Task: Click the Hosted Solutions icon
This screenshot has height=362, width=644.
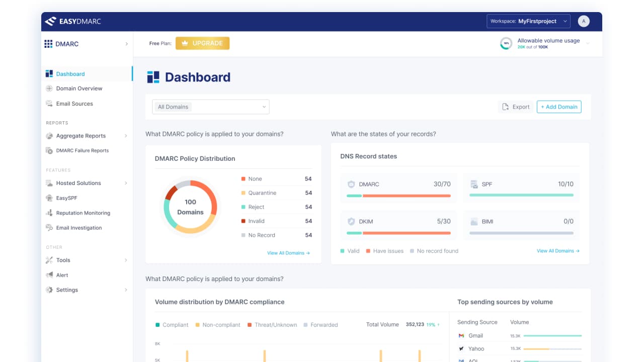Action: point(49,183)
